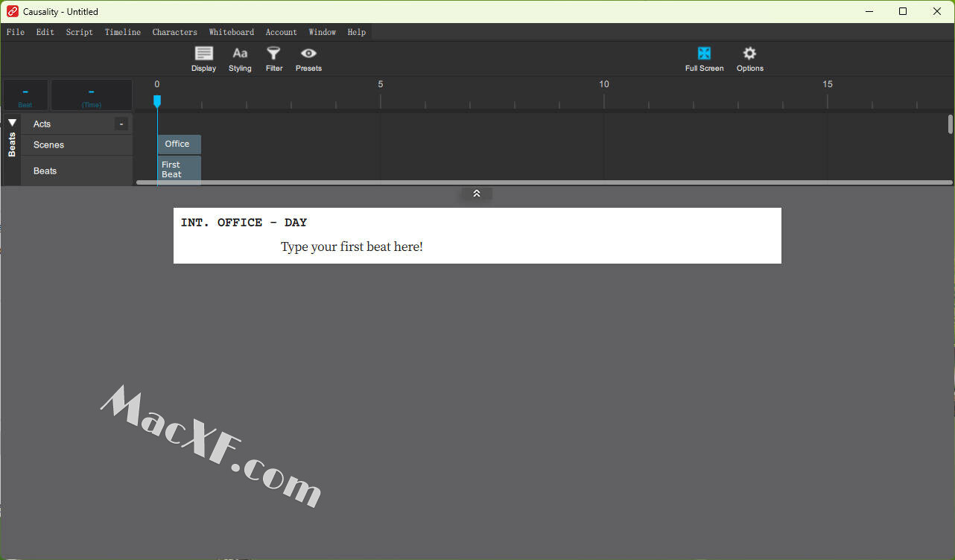The image size is (955, 560).
Task: Open the Edit menu
Action: point(45,32)
